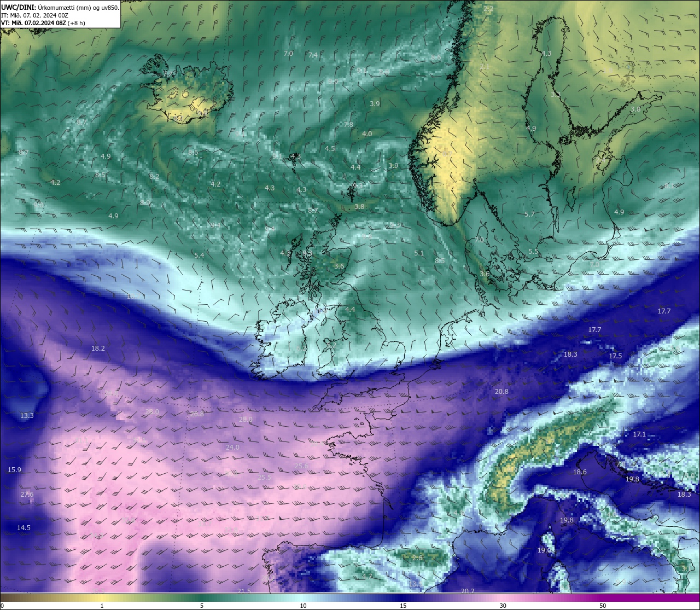Click the 50 tick on the color scale
Screen dimensions: 700x610
coord(603,606)
